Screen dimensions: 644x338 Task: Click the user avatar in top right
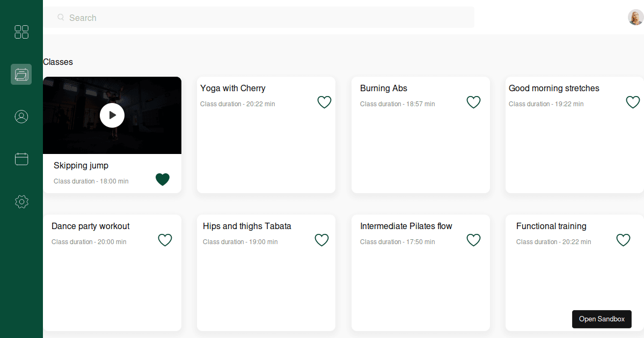pos(635,17)
